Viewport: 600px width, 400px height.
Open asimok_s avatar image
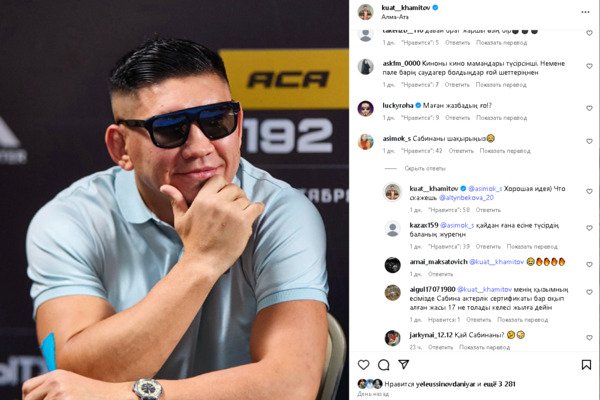click(x=365, y=142)
